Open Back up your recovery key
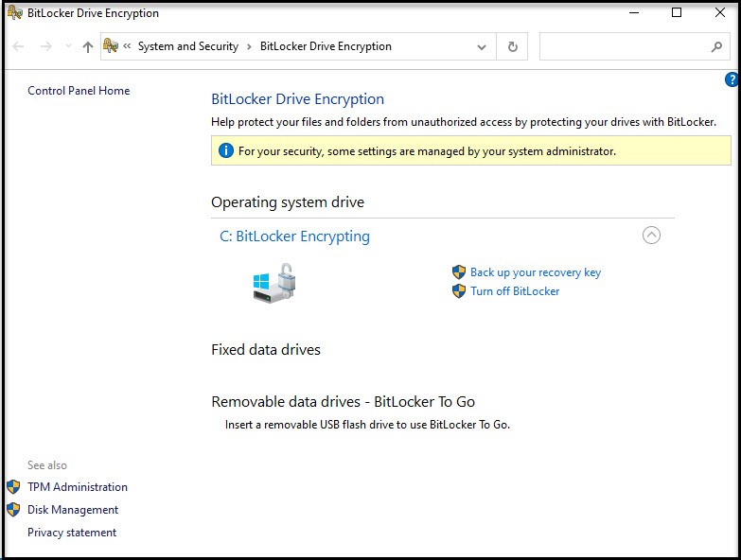Image resolution: width=741 pixels, height=560 pixels. tap(536, 272)
